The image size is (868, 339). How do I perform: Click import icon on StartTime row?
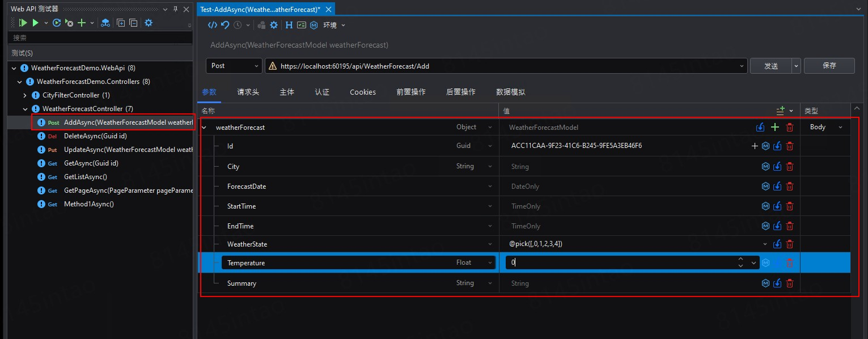point(777,206)
